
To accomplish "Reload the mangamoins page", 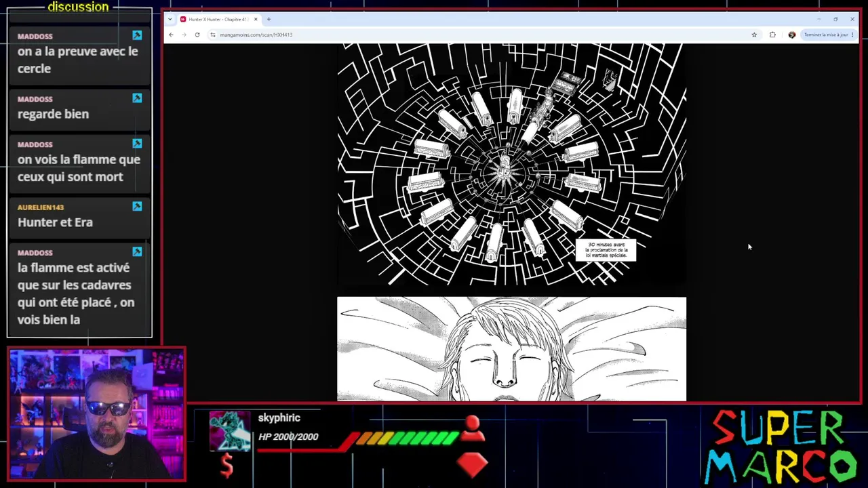I will (x=197, y=35).
